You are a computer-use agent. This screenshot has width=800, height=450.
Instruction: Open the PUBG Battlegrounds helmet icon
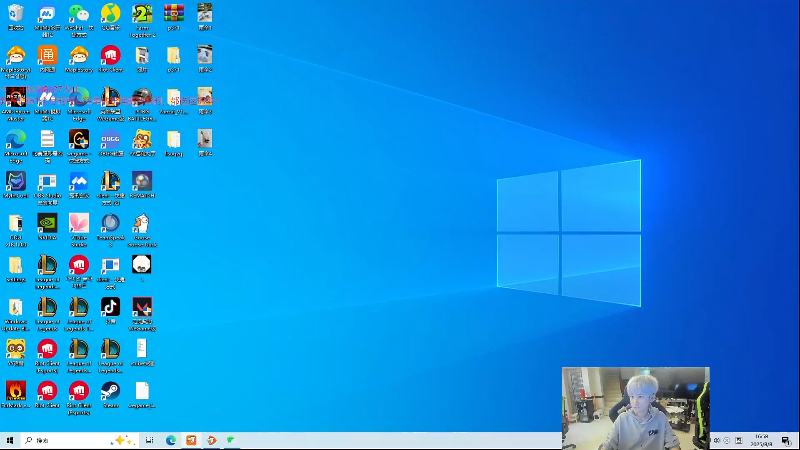(142, 97)
